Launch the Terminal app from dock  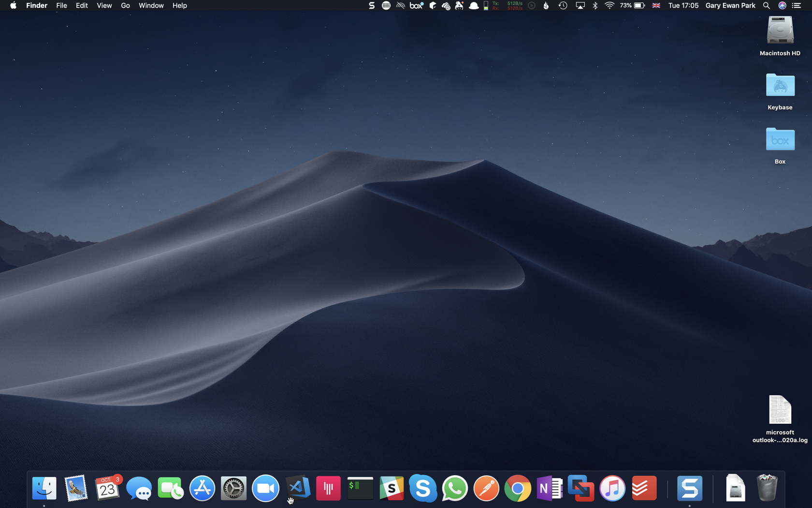(360, 489)
